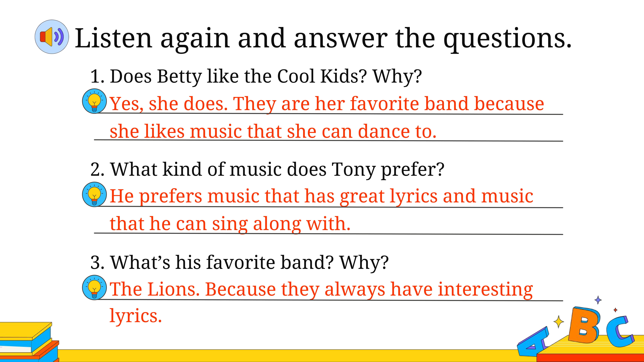Click the red word 'lyrics.' on the last line
Image resolution: width=644 pixels, height=362 pixels.
136,316
